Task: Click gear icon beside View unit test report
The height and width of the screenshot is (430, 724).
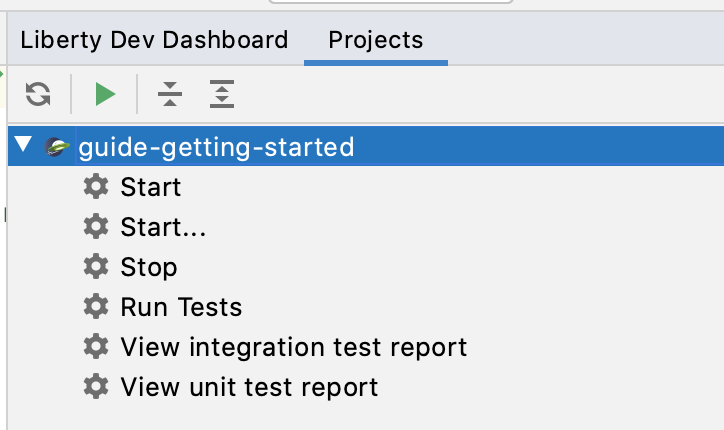Action: coord(96,386)
